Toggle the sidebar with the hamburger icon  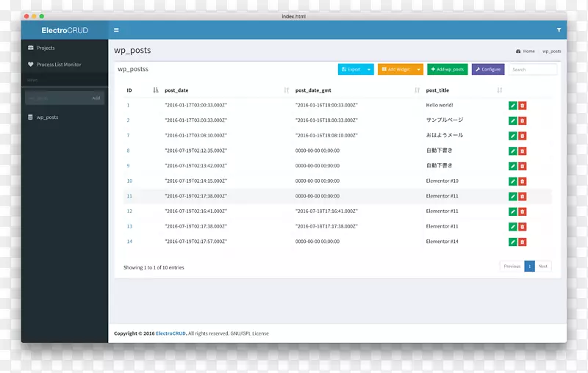click(x=116, y=30)
